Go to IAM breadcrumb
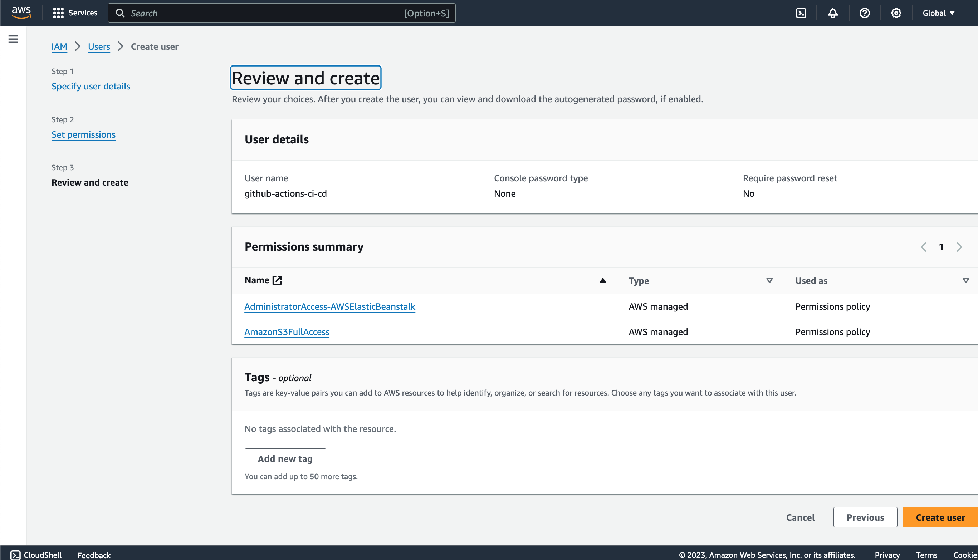 point(59,46)
